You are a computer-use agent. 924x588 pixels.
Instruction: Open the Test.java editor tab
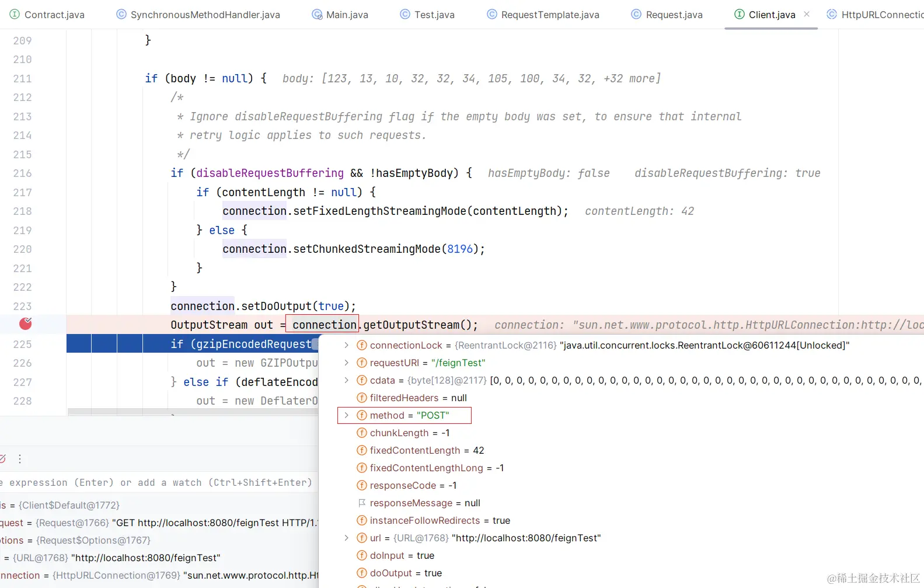[427, 15]
